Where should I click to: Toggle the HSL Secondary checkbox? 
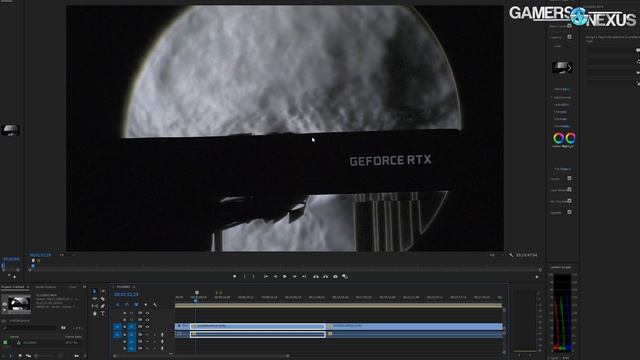tap(569, 201)
